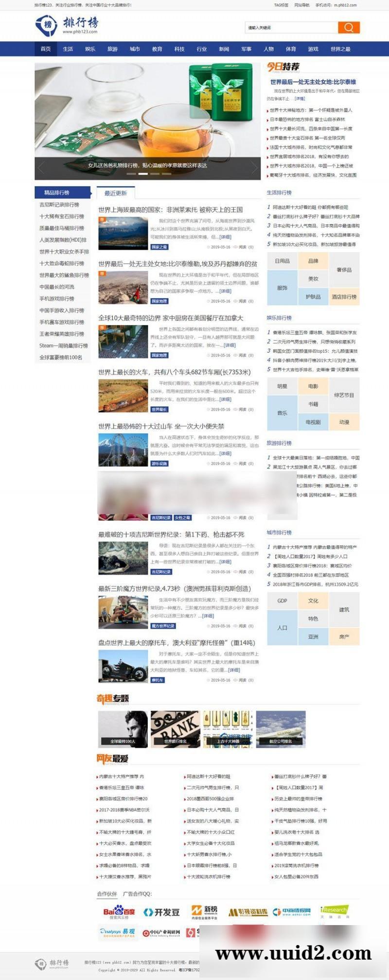Click the 游乐设施 tag label
The width and height of the screenshot is (389, 980).
click(x=159, y=464)
